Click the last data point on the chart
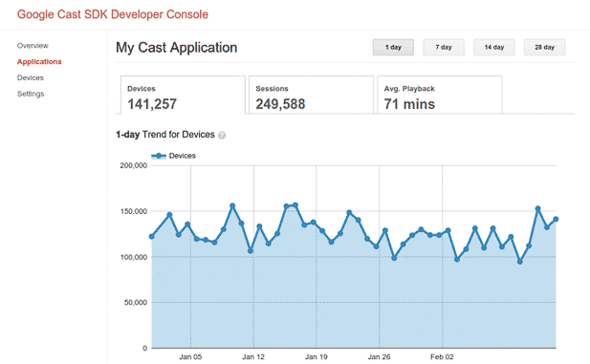 point(556,219)
